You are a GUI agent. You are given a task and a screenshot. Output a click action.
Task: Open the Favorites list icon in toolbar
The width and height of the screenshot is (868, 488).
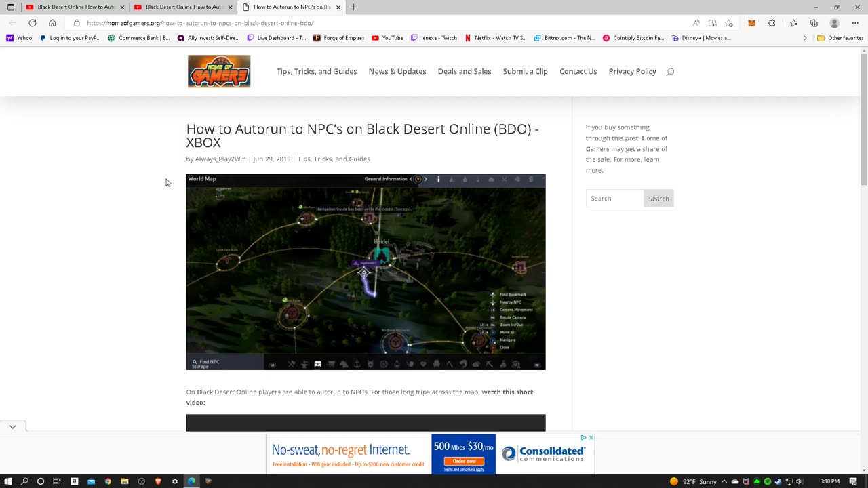pyautogui.click(x=793, y=23)
